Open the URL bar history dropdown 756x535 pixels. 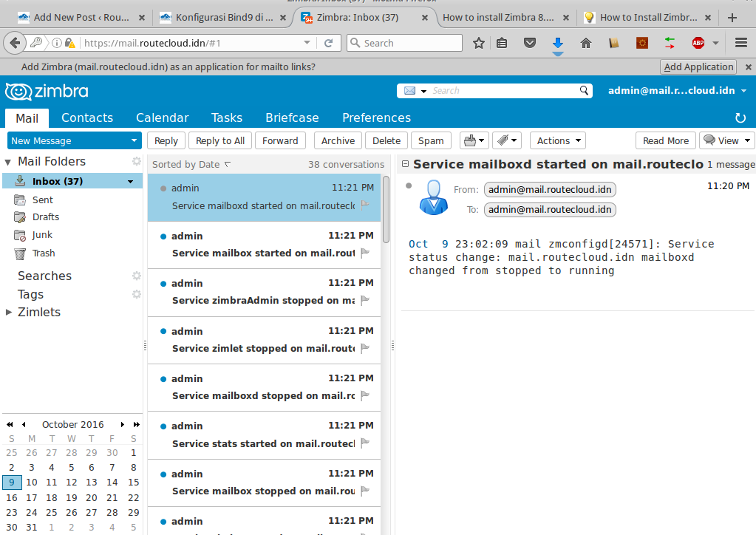(x=307, y=43)
